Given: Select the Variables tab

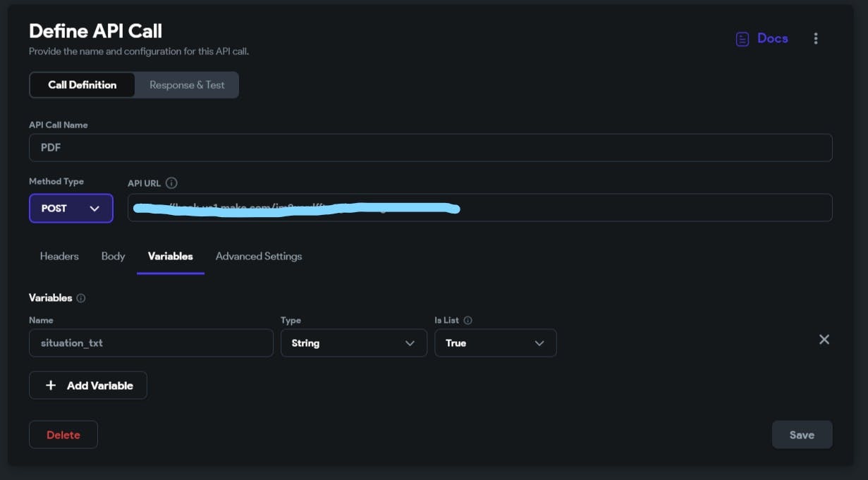Looking at the screenshot, I should pyautogui.click(x=171, y=257).
